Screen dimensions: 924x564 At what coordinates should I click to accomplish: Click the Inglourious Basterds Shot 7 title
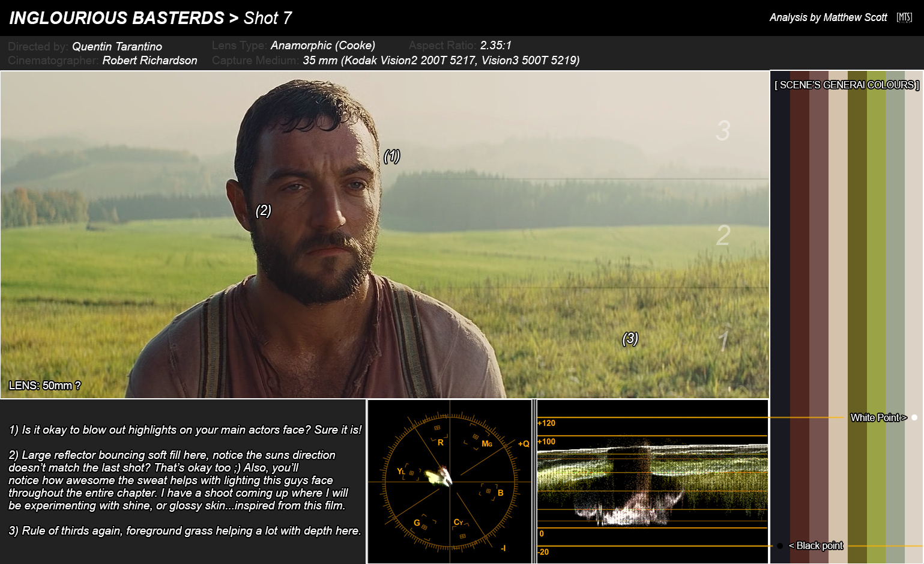[x=151, y=18]
